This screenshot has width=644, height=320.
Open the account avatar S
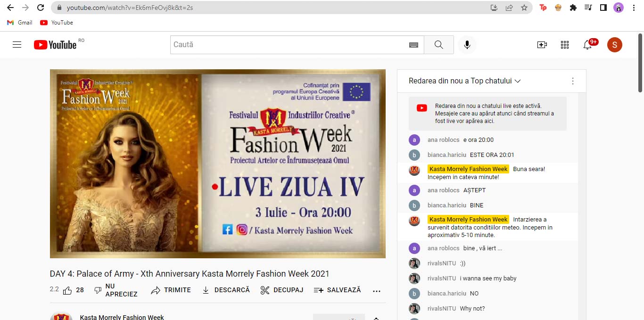pyautogui.click(x=614, y=45)
